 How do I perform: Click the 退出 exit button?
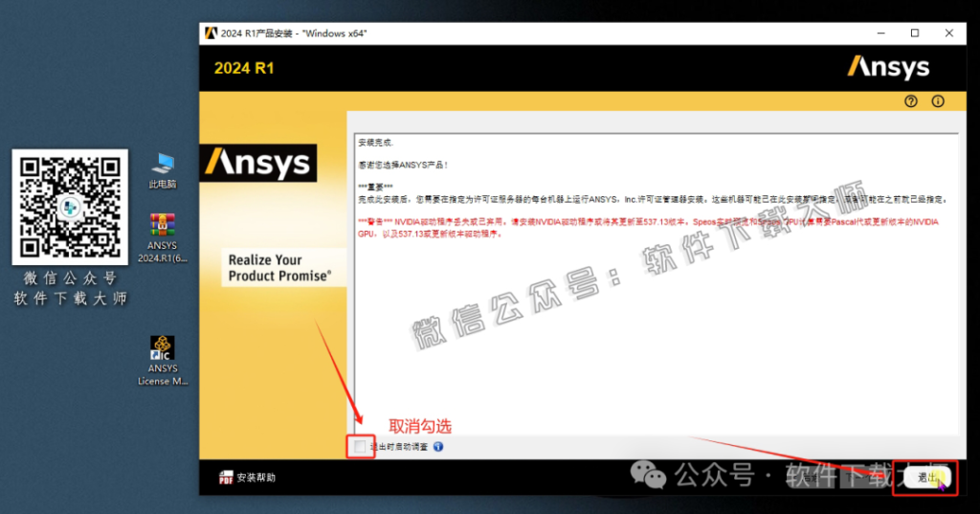pyautogui.click(x=925, y=478)
